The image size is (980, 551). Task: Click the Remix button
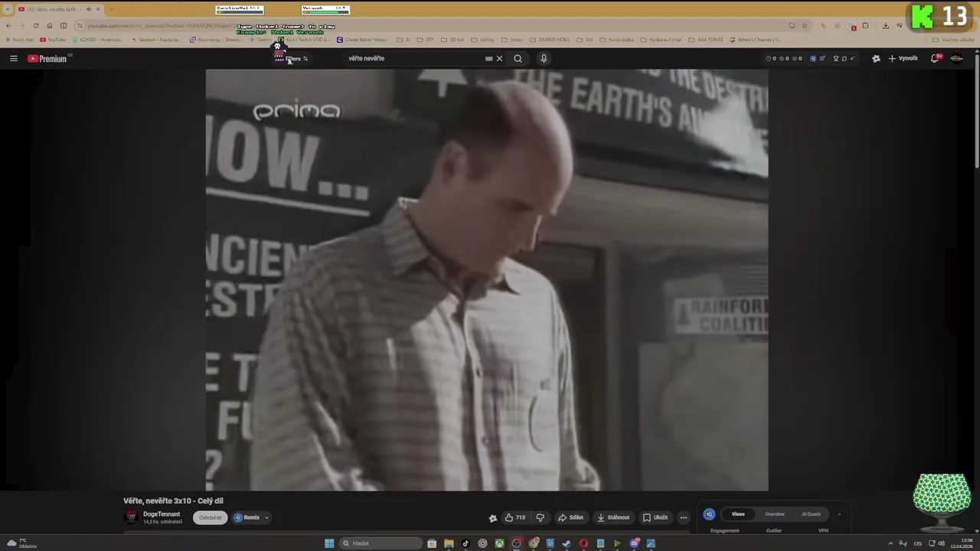(247, 517)
